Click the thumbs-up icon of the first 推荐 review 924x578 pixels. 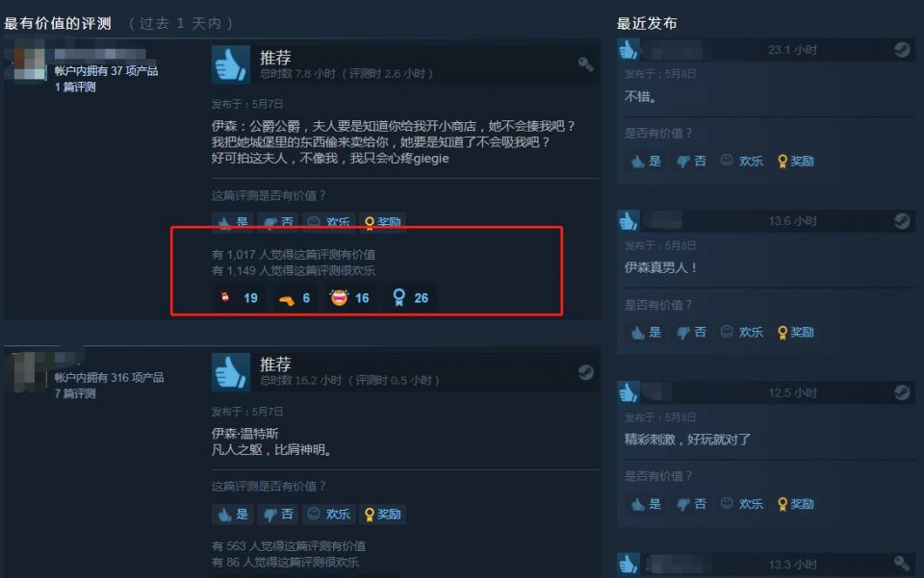230,64
